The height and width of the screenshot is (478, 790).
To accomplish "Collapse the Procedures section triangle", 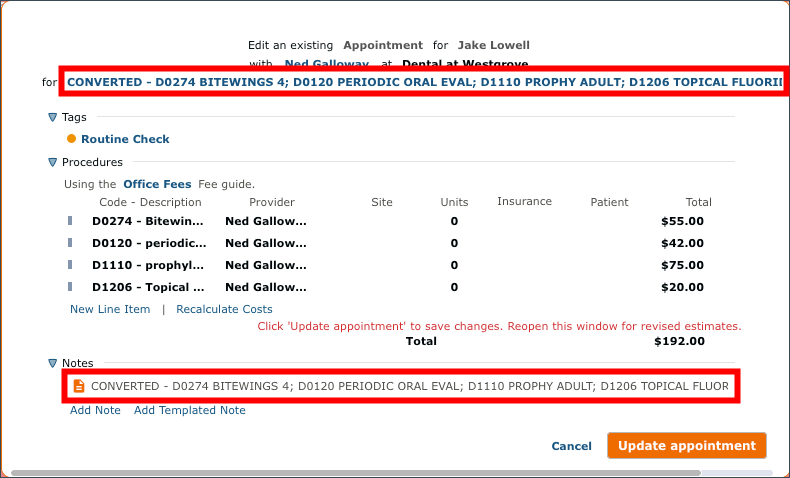I will click(x=52, y=162).
